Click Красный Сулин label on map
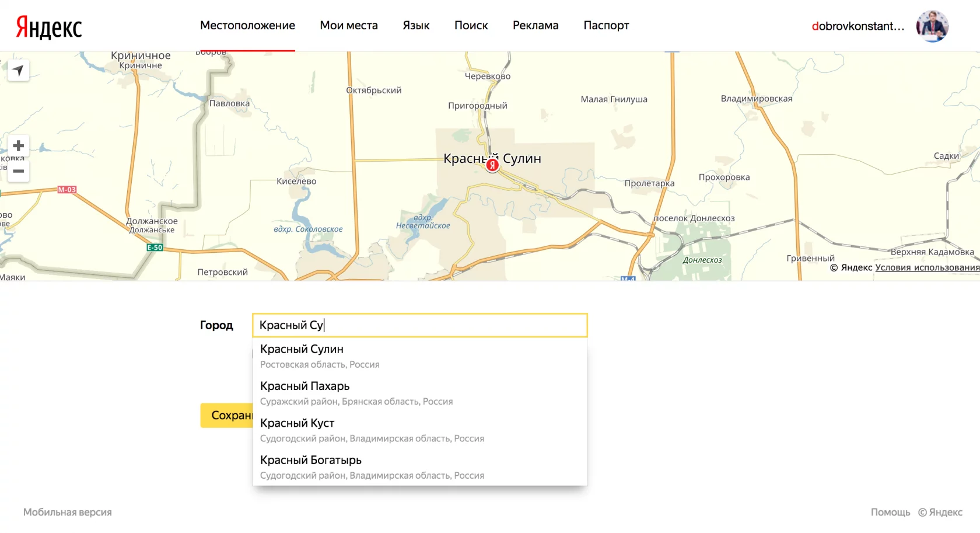 [x=492, y=158]
